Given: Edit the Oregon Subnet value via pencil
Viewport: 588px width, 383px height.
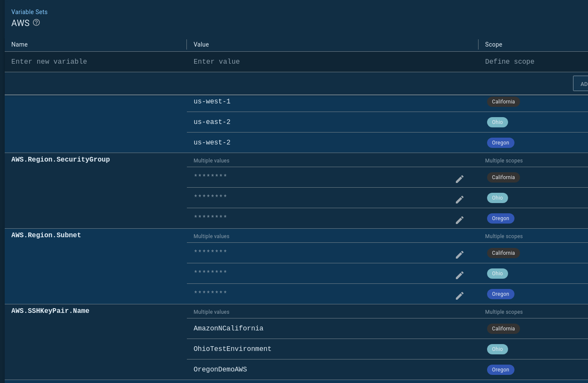Looking at the screenshot, I should pyautogui.click(x=460, y=296).
